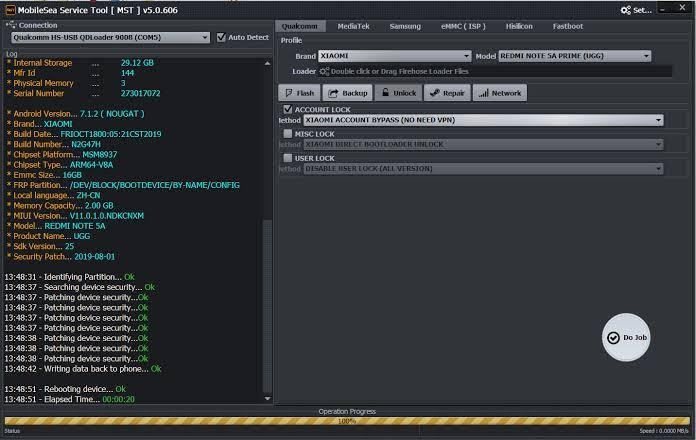Click the Repair button
This screenshot has width=696, height=440.
tap(447, 93)
